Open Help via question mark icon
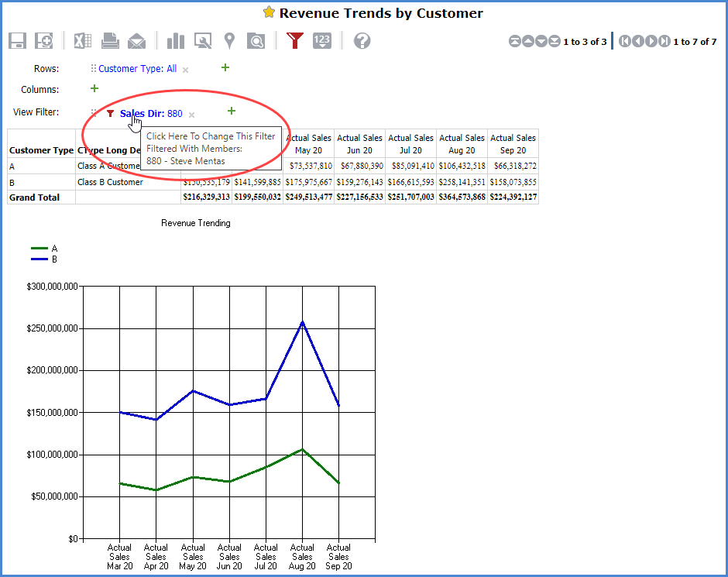The height and width of the screenshot is (577, 728). (x=362, y=41)
